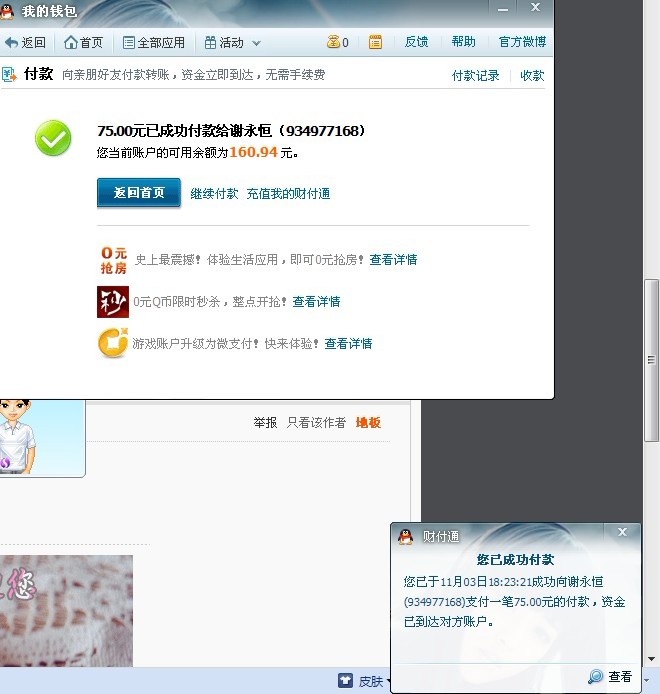
Task: Click the browser vertical scrollbar thumb
Action: click(x=651, y=360)
